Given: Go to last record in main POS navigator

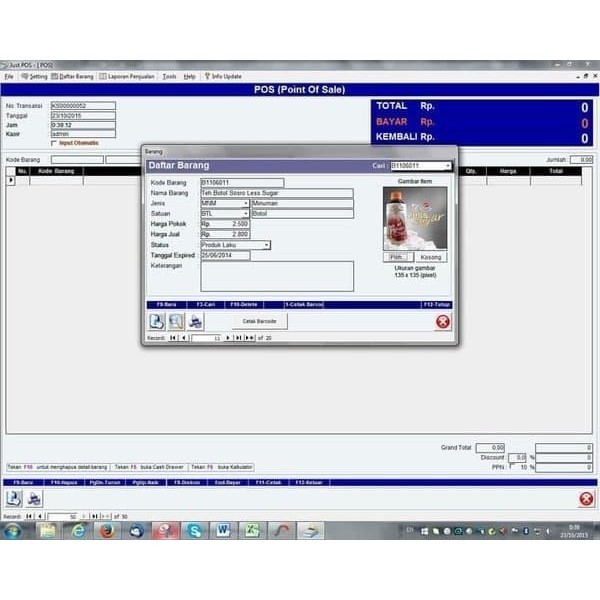Looking at the screenshot, I should point(95,516).
